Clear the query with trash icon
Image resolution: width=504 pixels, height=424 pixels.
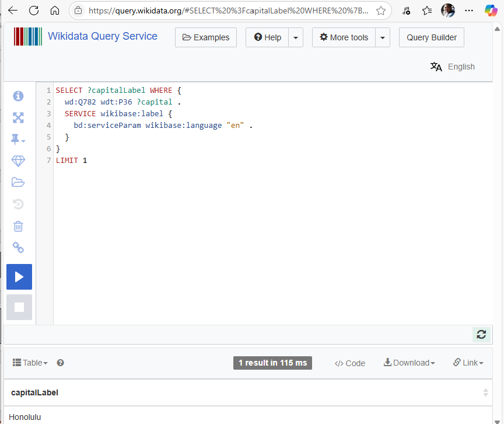click(x=18, y=226)
